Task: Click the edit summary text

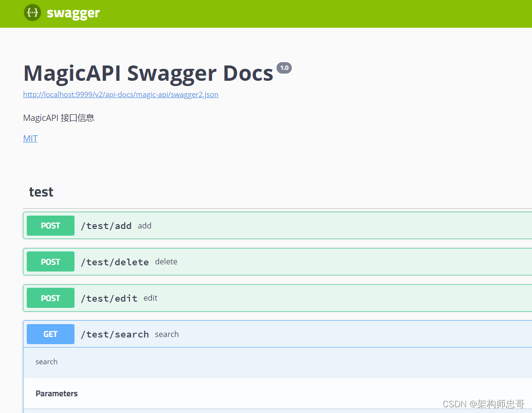Action: (150, 298)
